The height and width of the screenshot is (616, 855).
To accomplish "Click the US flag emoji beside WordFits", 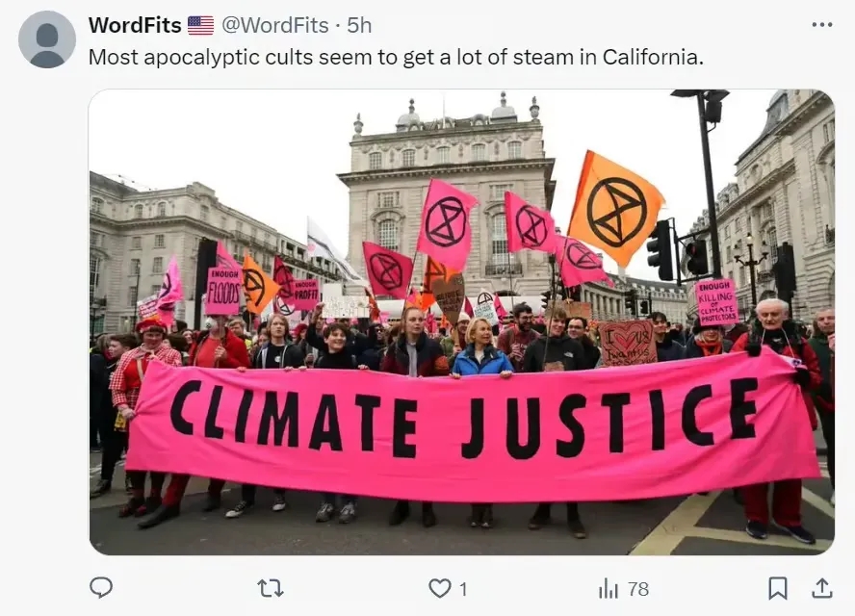I will (x=200, y=25).
